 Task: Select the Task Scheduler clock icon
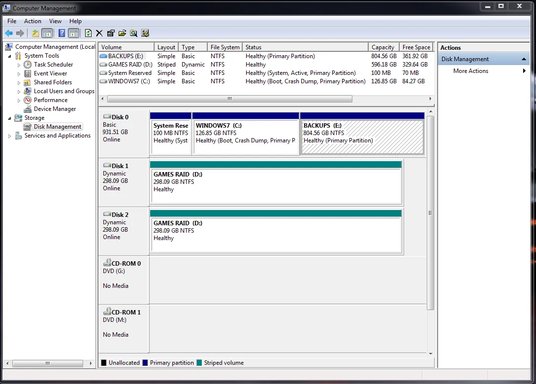point(28,64)
